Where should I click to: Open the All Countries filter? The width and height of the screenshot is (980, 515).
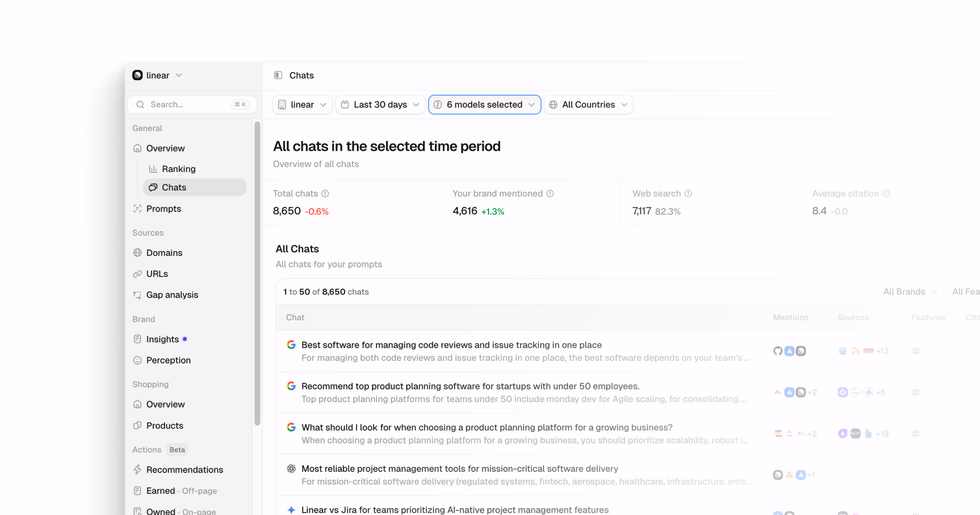588,105
